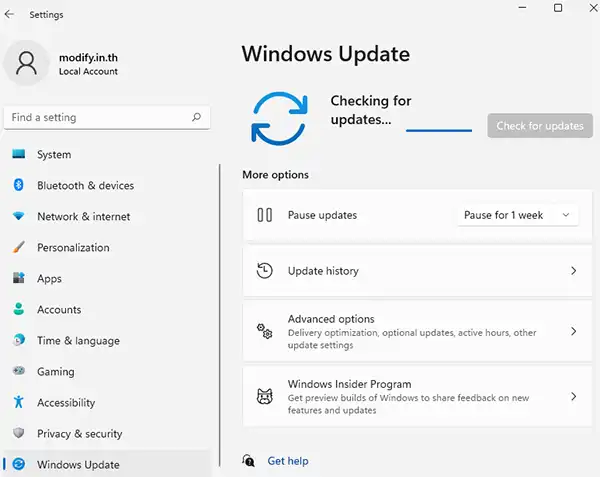Click the Network & internet wifi icon
The image size is (600, 477).
pos(18,217)
